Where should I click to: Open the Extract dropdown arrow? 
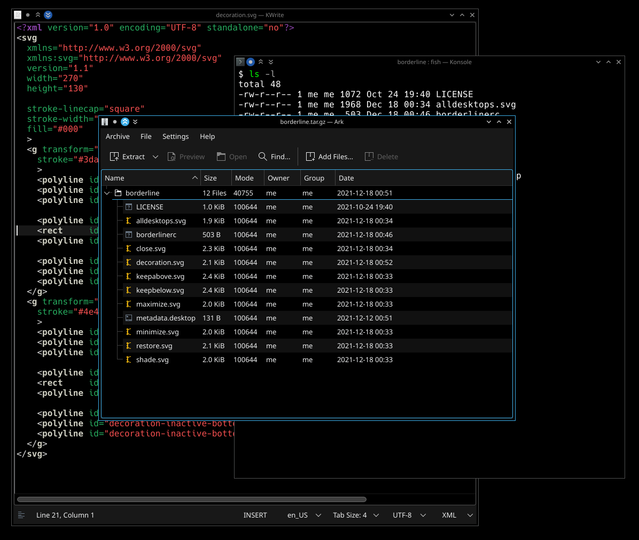coord(155,156)
